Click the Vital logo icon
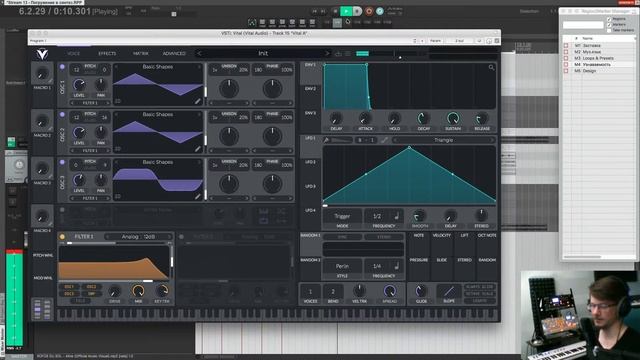Viewport: 640px width, 360px height. tap(42, 53)
